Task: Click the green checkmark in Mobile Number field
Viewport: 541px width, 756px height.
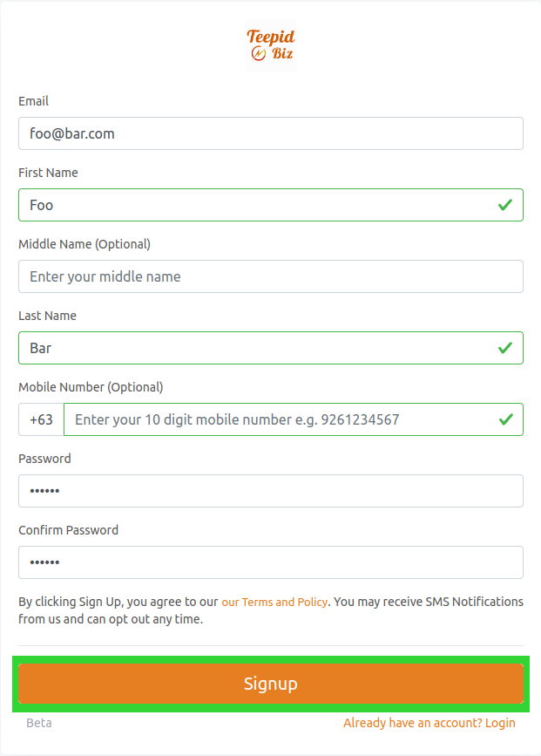Action: click(x=505, y=419)
